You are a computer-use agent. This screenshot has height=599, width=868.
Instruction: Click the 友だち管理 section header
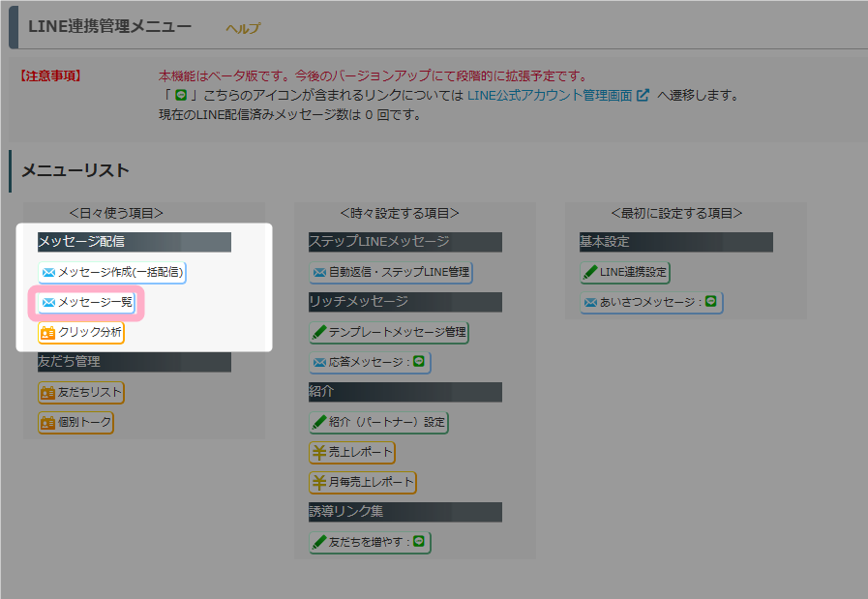point(135,362)
